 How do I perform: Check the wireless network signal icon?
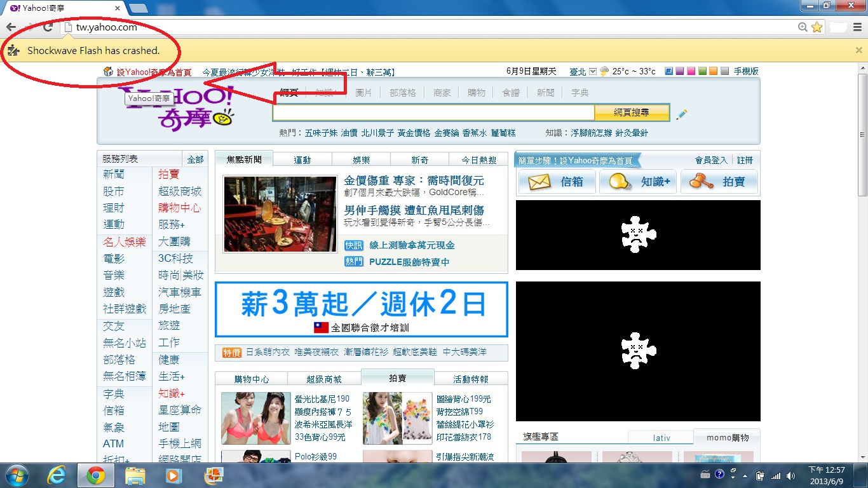tap(776, 475)
